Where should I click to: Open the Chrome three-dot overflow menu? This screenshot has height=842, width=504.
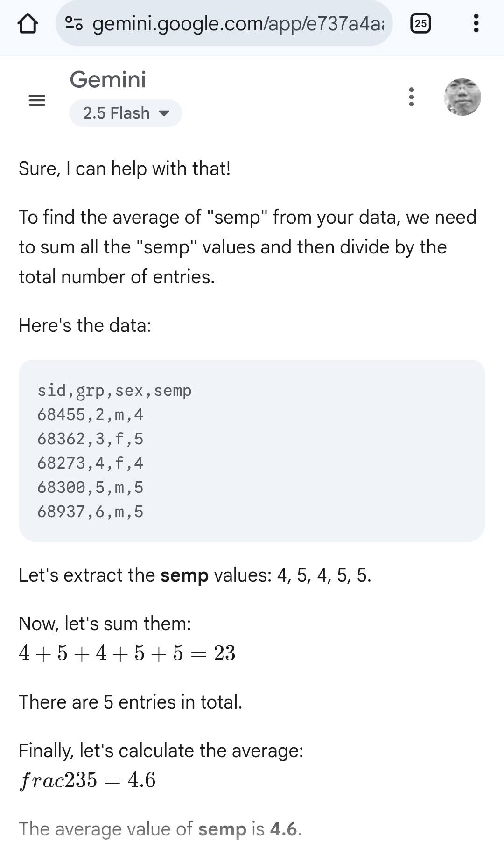(x=476, y=23)
